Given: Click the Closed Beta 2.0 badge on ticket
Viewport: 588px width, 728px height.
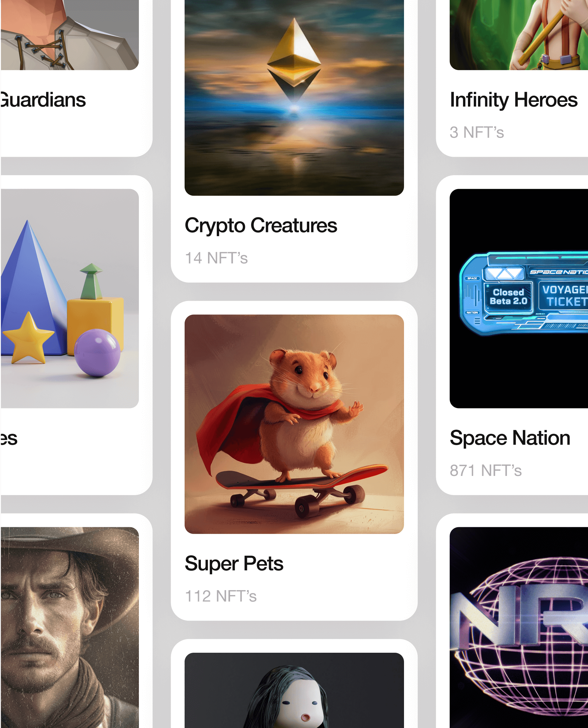Looking at the screenshot, I should click(x=508, y=297).
